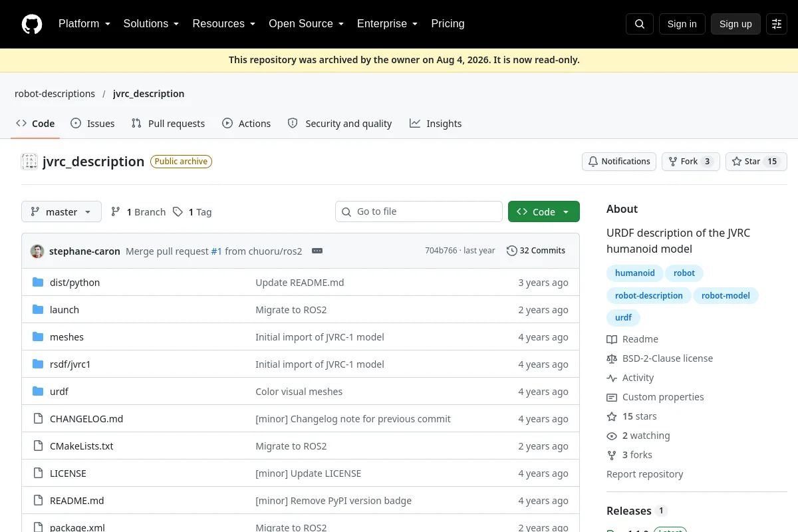Screen dimensions: 798x532
Task: Open the LICENSE file
Action: click(68, 473)
